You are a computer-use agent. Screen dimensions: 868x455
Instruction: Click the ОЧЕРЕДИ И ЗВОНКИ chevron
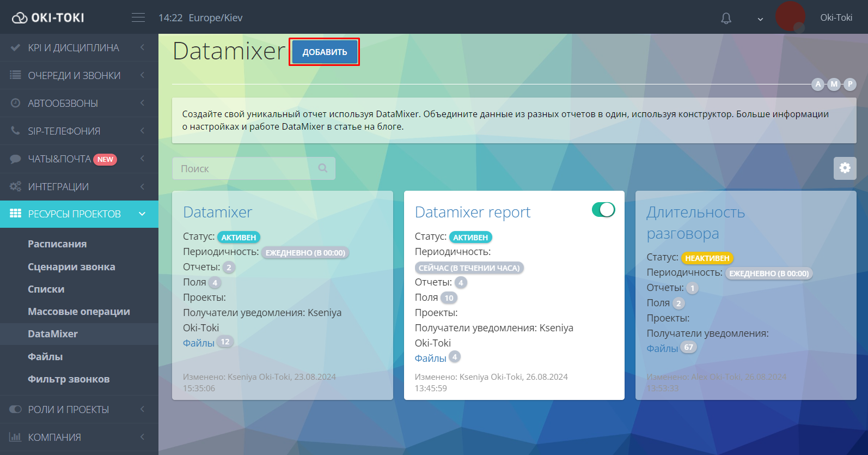[142, 75]
